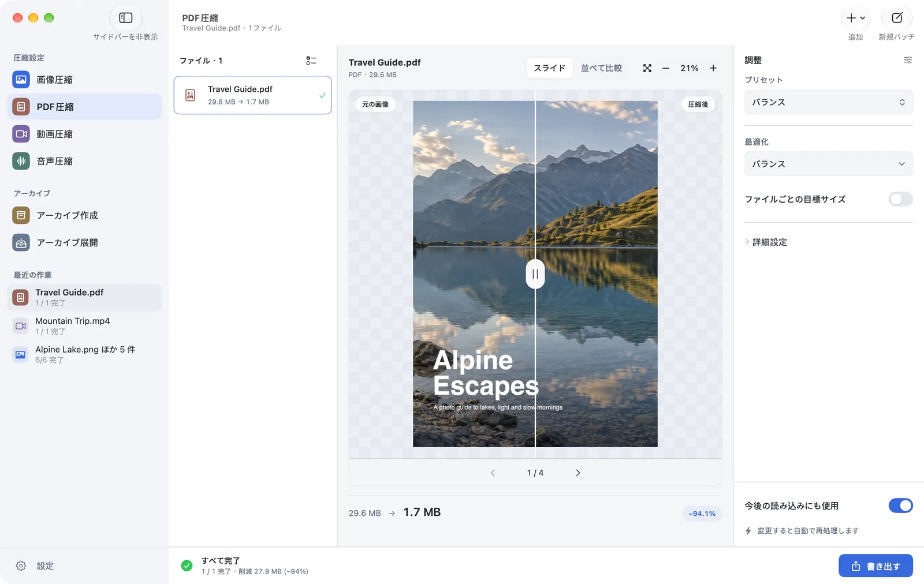Select 動画圧縮 video compression icon
The width and height of the screenshot is (924, 584).
(21, 134)
